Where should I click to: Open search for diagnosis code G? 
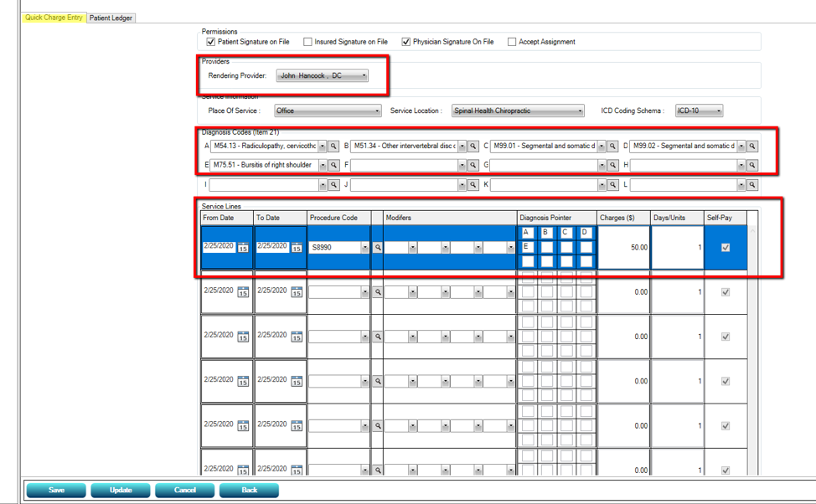tap(613, 166)
